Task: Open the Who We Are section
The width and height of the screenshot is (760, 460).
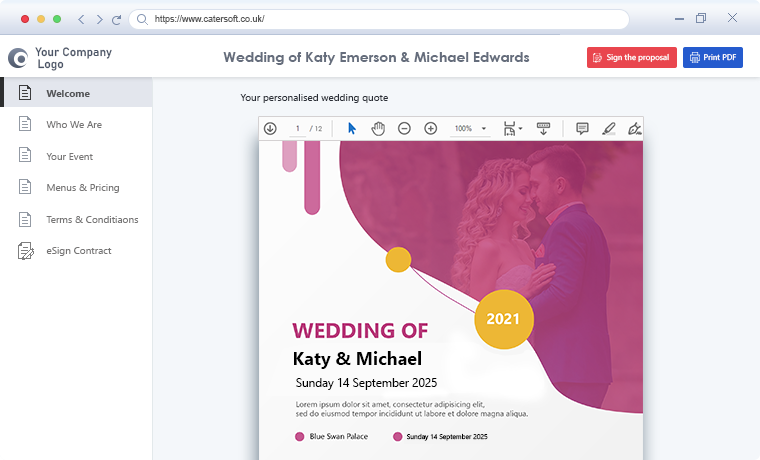Action: pos(74,125)
